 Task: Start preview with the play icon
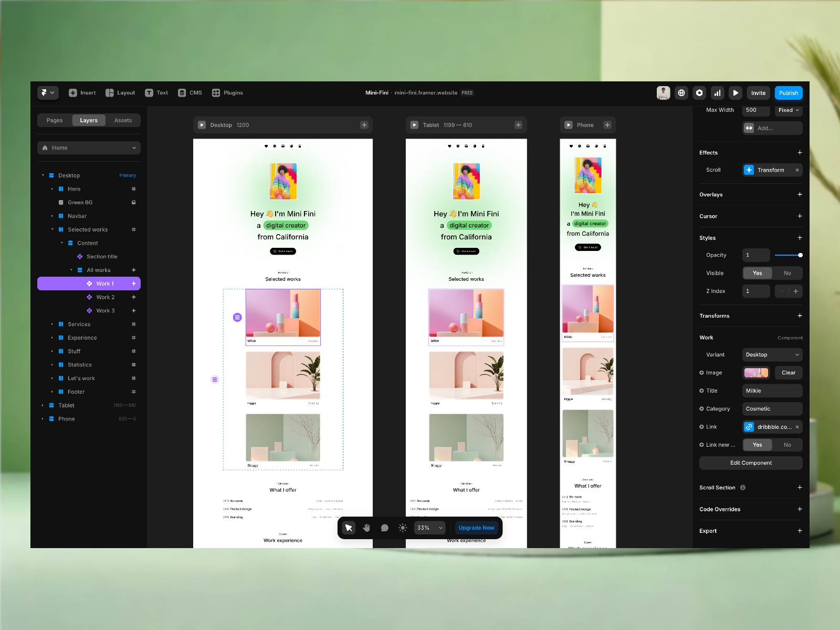735,93
